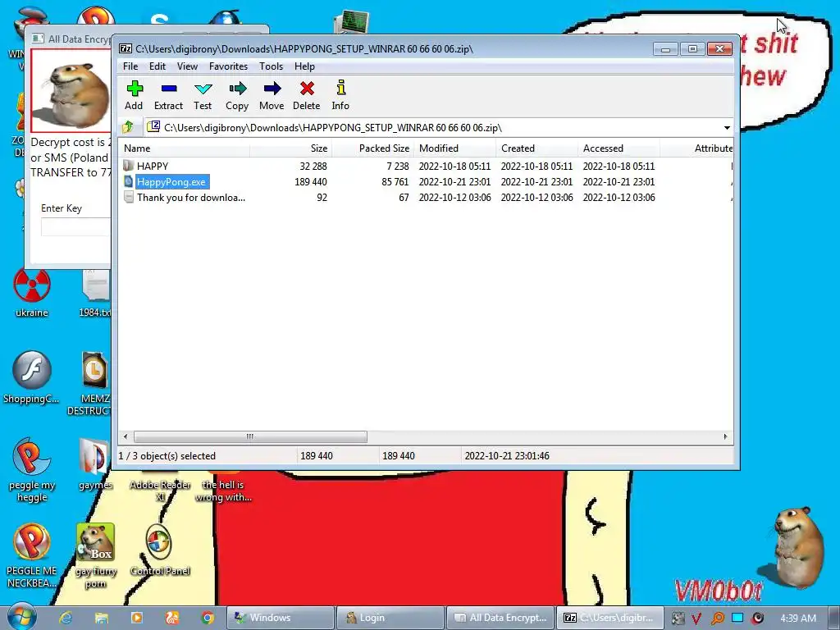The width and height of the screenshot is (840, 630).
Task: Click the archive path address field
Action: coord(433,127)
